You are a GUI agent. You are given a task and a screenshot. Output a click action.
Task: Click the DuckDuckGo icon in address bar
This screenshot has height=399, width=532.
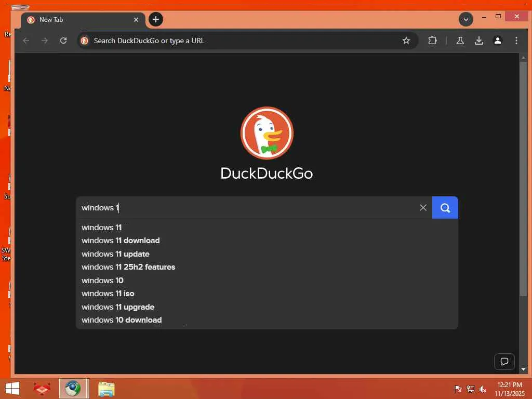[x=85, y=41]
